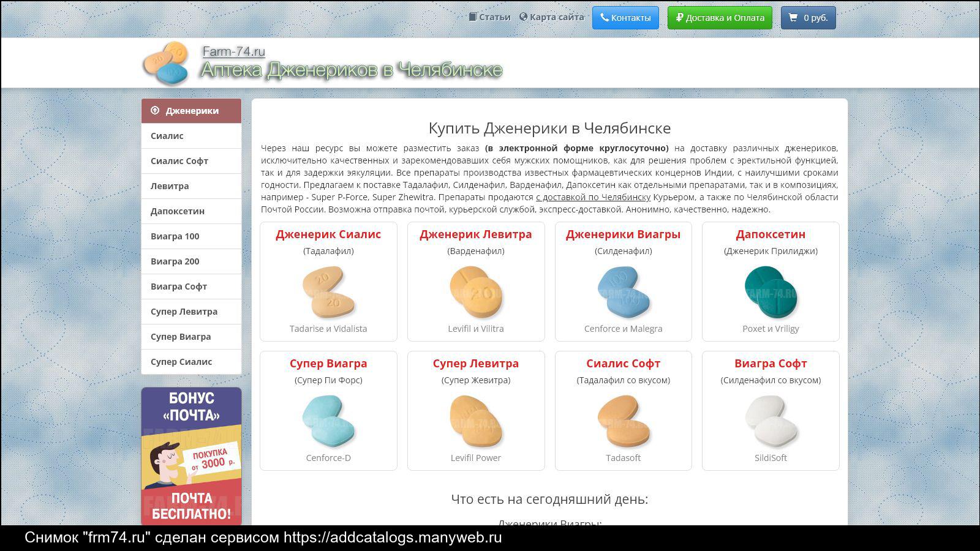Click the (Супер Жевитра) subtitle
The height and width of the screenshot is (551, 980).
pos(476,380)
